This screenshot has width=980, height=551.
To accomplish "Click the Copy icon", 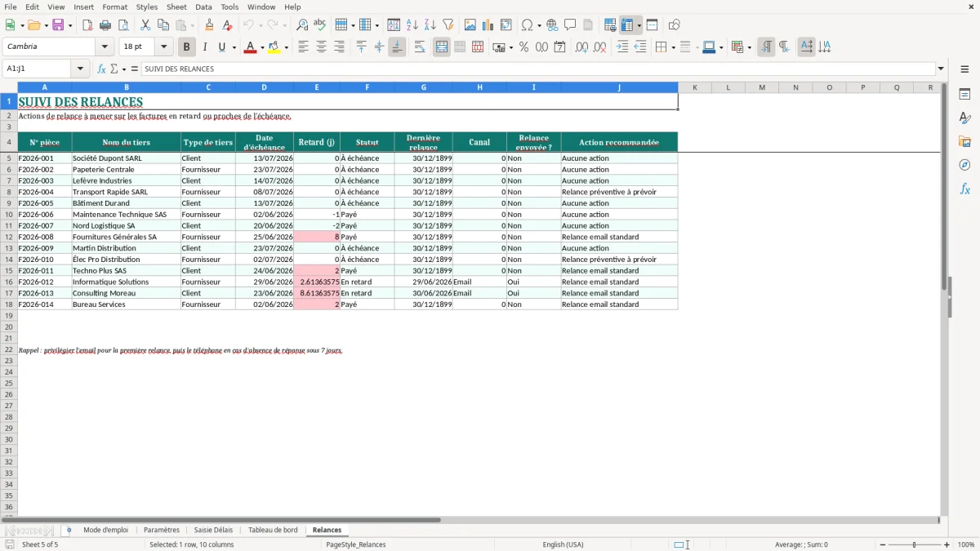I will 163,25.
